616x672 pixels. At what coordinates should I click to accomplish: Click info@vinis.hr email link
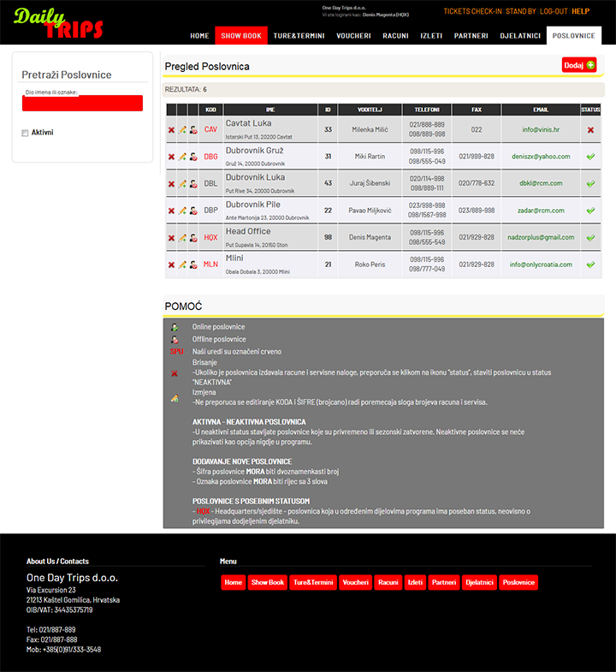click(541, 130)
